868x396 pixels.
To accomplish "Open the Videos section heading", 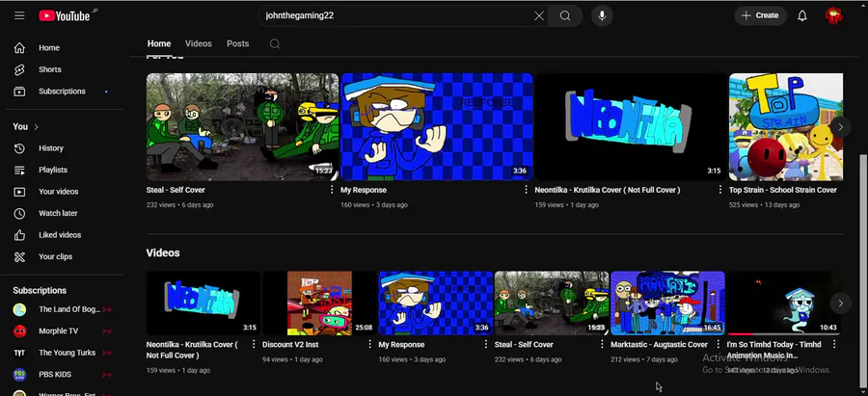I will tap(163, 252).
